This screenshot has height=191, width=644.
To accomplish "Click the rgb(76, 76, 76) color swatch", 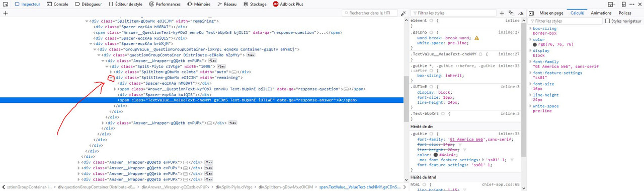I will click(x=535, y=44).
